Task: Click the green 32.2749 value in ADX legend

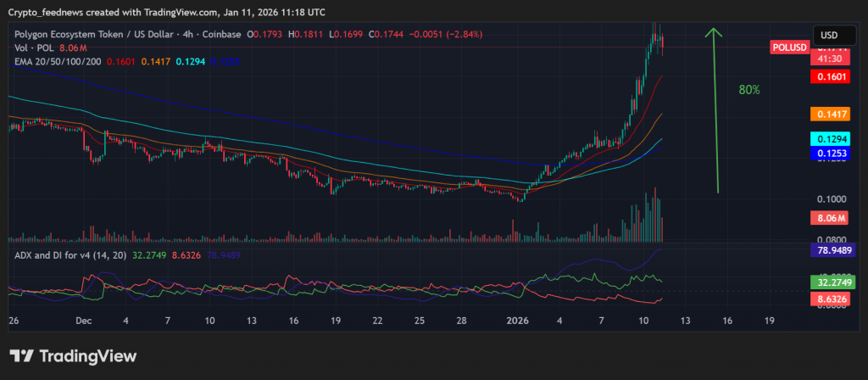Action: pyautogui.click(x=149, y=255)
